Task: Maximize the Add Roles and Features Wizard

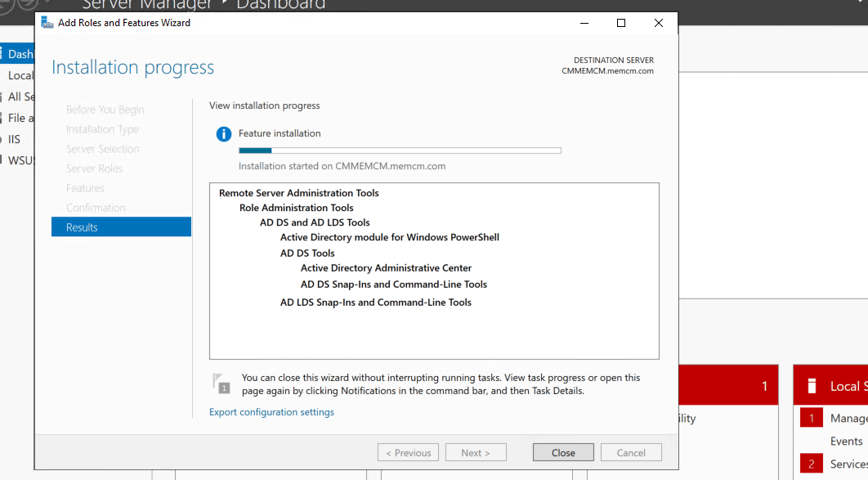Action: 621,23
